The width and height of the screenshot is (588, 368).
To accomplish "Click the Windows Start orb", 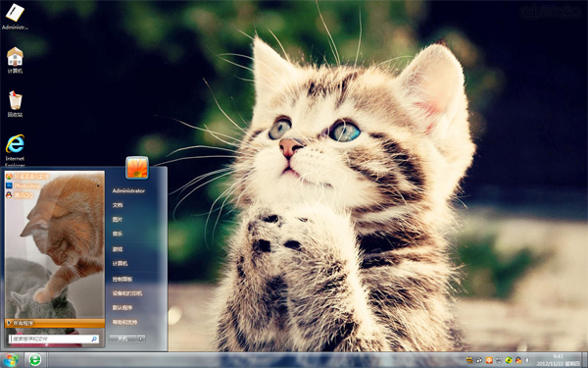I will pos(11,360).
